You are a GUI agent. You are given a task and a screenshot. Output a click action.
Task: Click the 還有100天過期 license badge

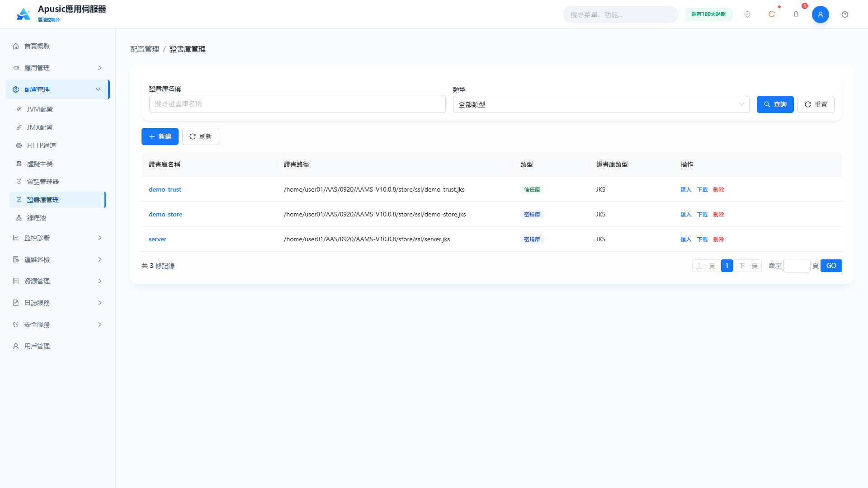coord(708,14)
